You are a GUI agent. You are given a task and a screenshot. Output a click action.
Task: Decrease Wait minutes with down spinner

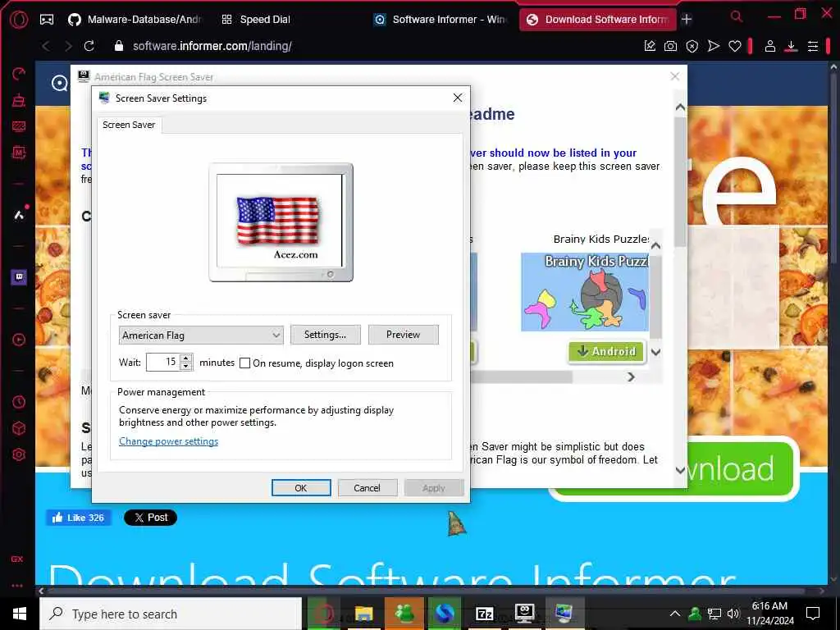click(x=186, y=367)
